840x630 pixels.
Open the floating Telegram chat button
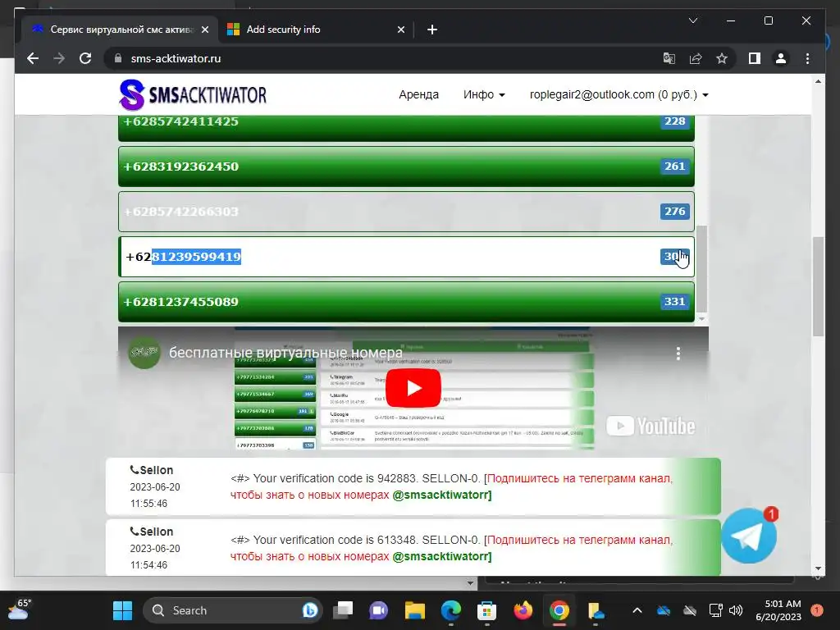[748, 536]
